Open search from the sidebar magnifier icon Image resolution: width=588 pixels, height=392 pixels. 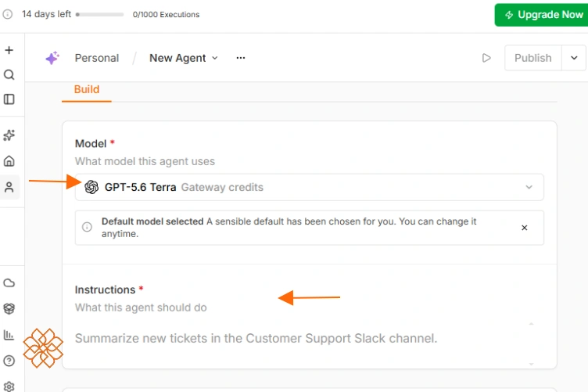9,74
